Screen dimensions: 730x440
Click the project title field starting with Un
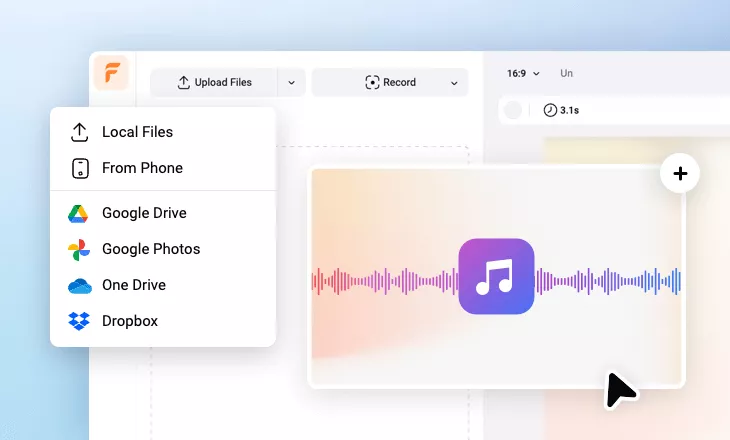tap(567, 73)
